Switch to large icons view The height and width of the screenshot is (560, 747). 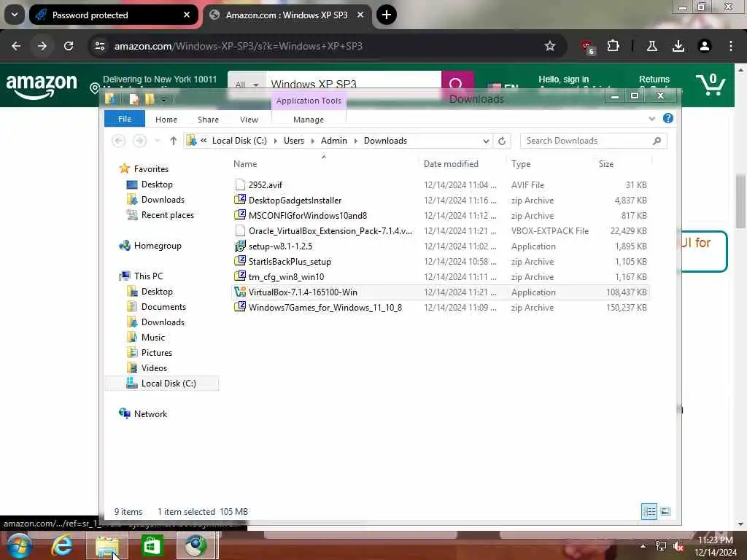pos(665,511)
